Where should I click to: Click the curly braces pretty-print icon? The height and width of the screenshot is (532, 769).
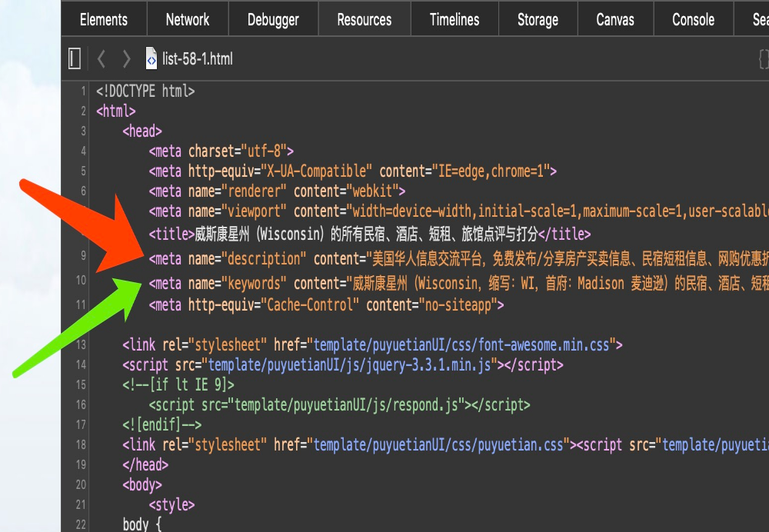click(x=763, y=58)
